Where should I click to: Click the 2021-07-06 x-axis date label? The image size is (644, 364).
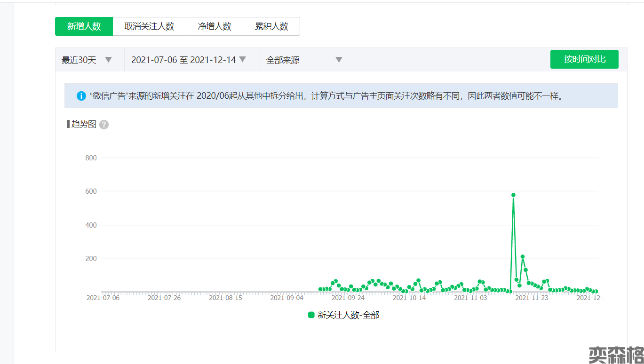pyautogui.click(x=103, y=298)
